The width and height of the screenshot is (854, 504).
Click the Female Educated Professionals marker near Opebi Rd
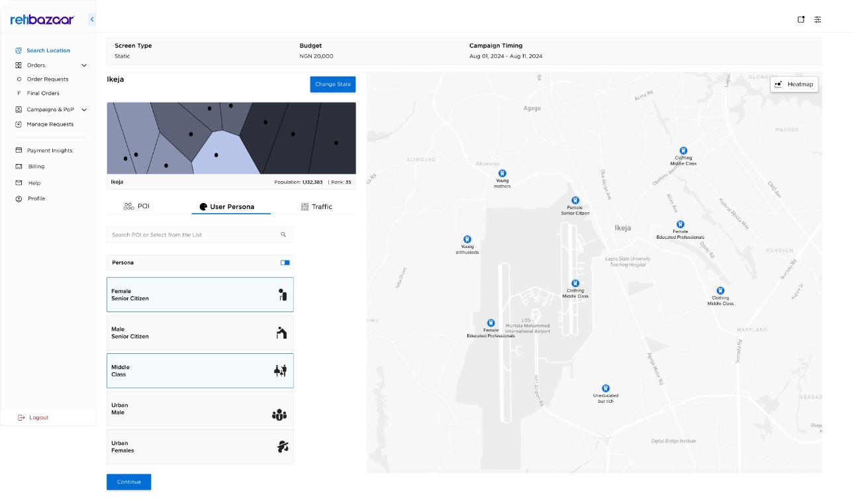[680, 224]
